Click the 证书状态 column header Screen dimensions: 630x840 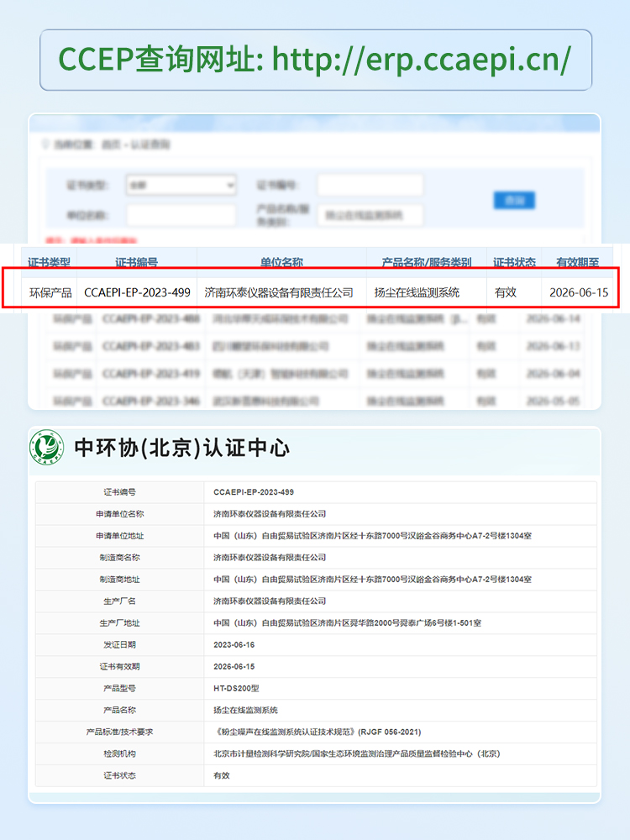point(513,262)
